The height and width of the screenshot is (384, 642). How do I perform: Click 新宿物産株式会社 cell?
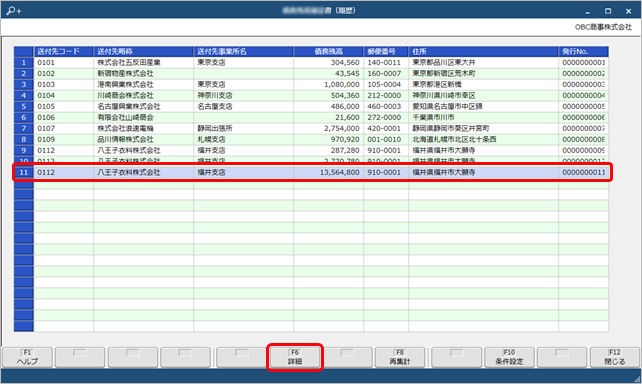click(x=143, y=74)
